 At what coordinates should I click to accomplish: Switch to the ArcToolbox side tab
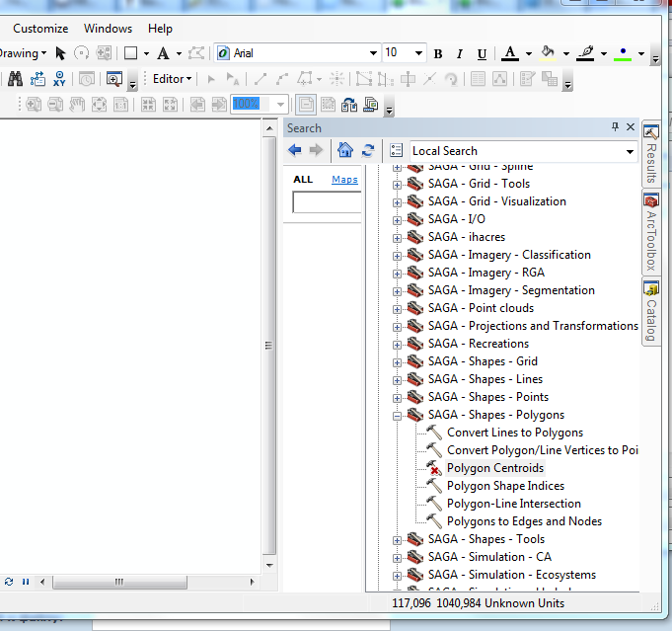tap(651, 232)
